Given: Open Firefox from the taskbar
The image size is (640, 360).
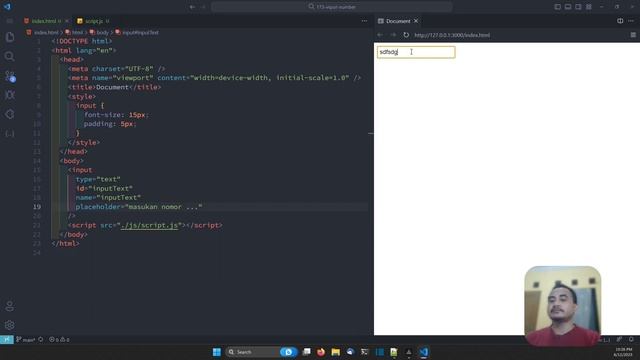Looking at the screenshot, I should coord(321,352).
